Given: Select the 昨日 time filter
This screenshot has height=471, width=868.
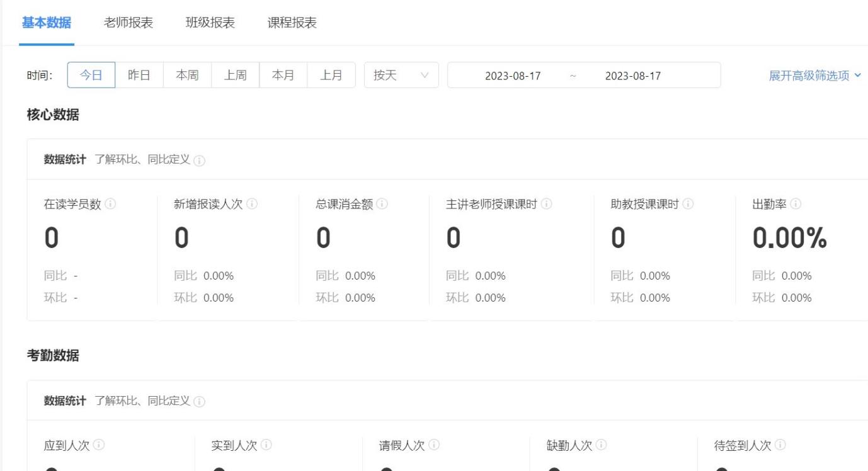Looking at the screenshot, I should (139, 75).
